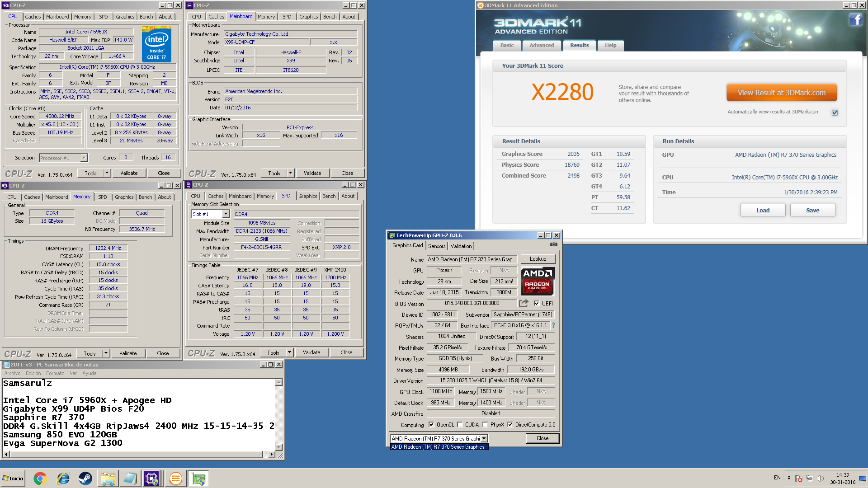Open Tools arrow in CPU-Z Memory window

[106, 353]
